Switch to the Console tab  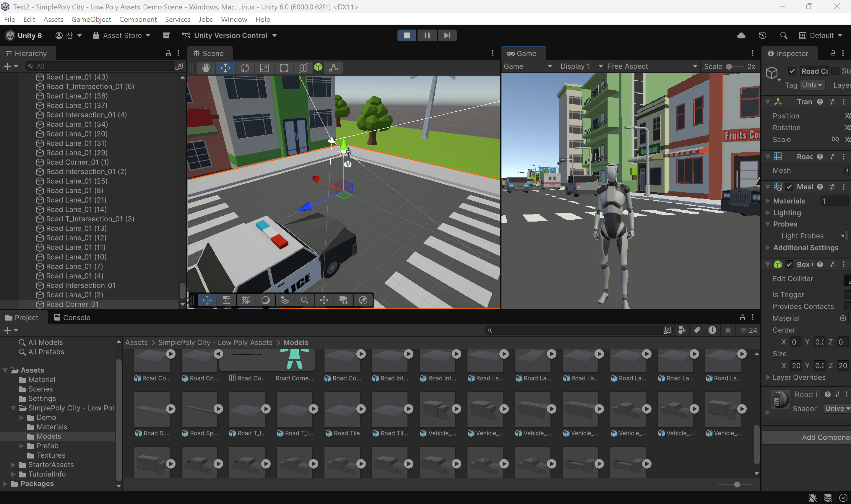72,318
